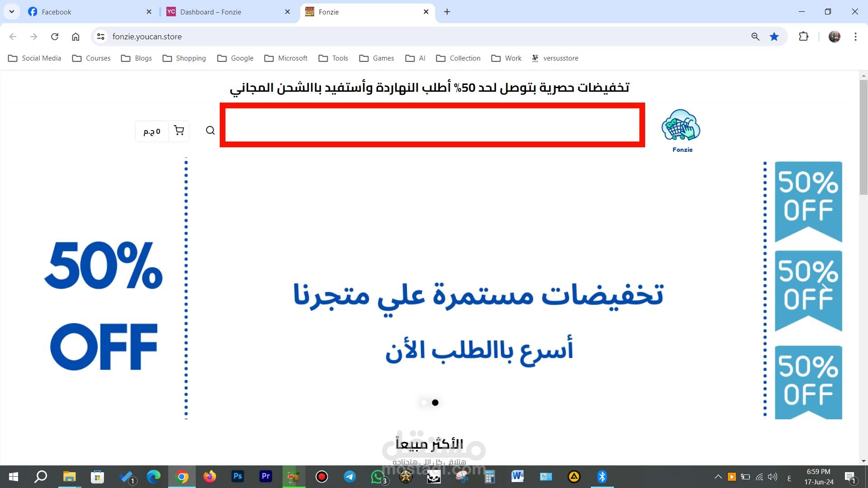868x488 pixels.
Task: Select the first carousel slide dot
Action: (x=424, y=403)
